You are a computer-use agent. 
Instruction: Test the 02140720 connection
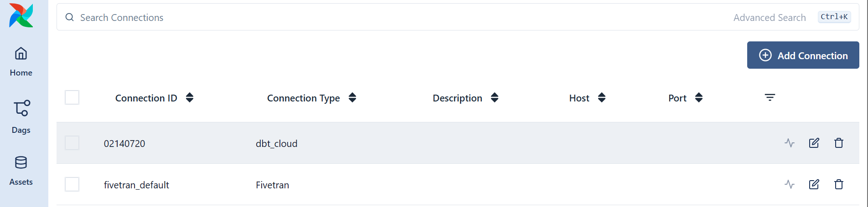pos(790,143)
